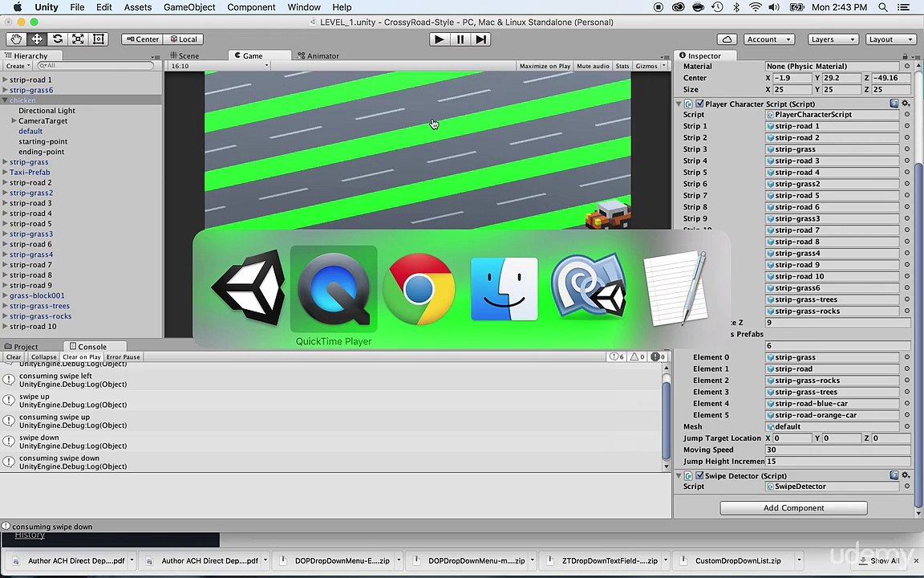Toggle Stats overlay
This screenshot has width=924, height=578.
click(622, 66)
